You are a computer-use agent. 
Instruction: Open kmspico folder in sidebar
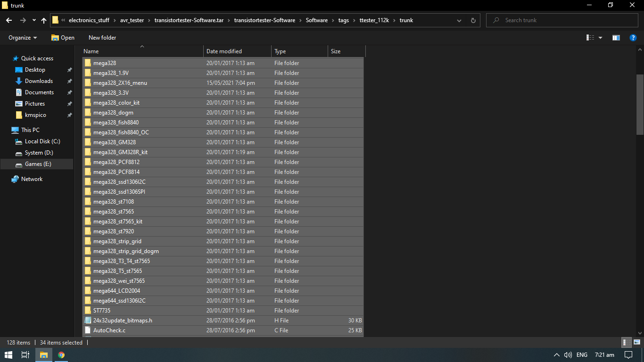click(x=35, y=115)
